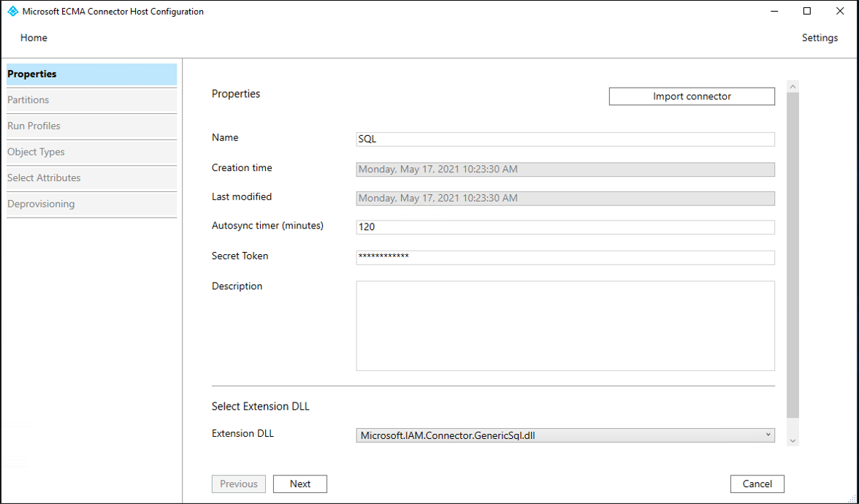Image resolution: width=859 pixels, height=504 pixels.
Task: Open Select Attributes page
Action: click(91, 178)
